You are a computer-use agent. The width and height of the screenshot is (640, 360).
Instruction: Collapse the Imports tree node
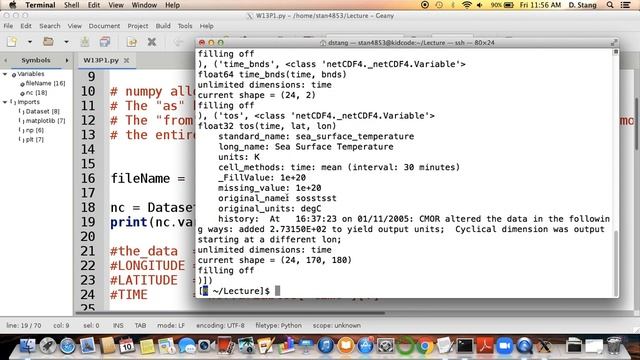5,102
